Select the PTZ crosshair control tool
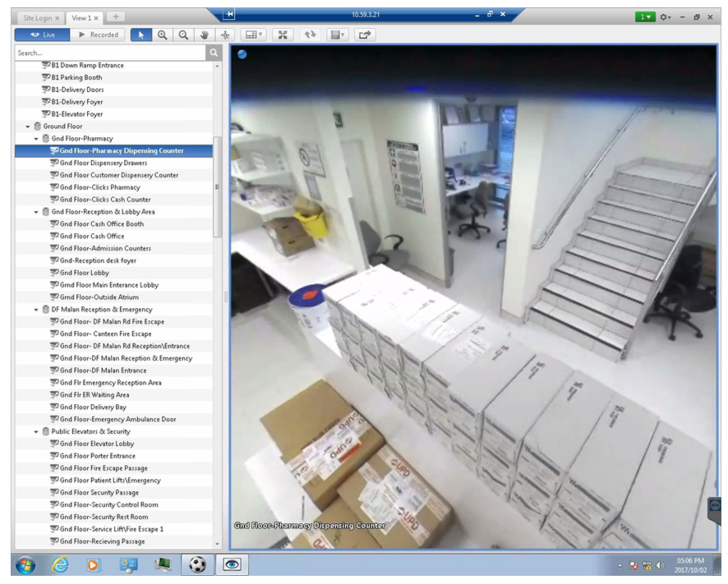The image size is (728, 584). click(225, 34)
